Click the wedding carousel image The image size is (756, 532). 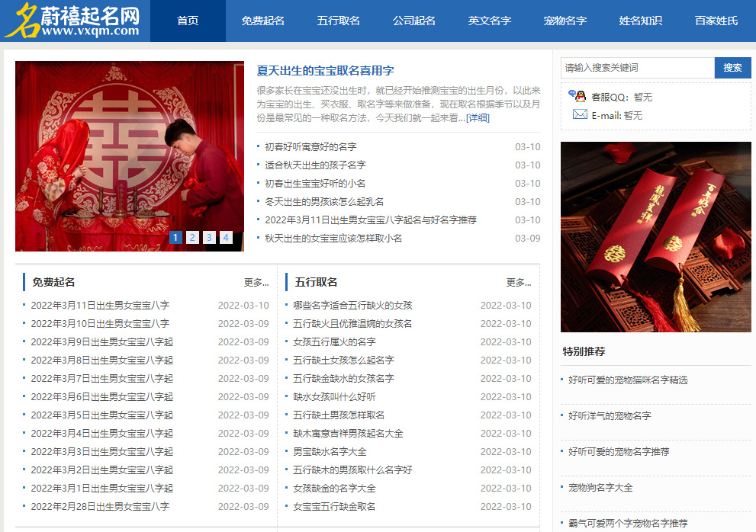pyautogui.click(x=129, y=155)
